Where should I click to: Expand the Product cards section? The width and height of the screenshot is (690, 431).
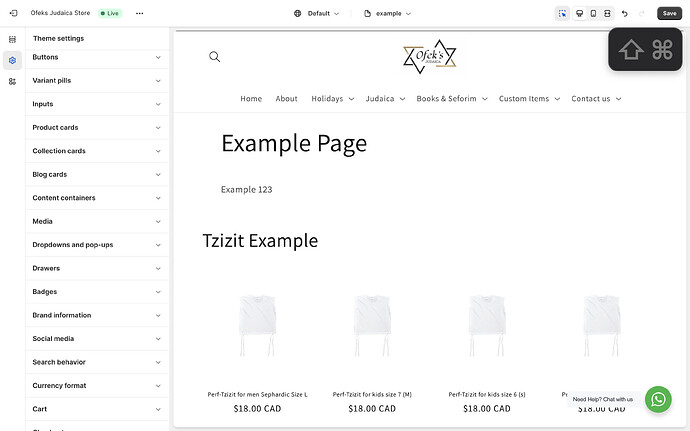click(x=97, y=127)
